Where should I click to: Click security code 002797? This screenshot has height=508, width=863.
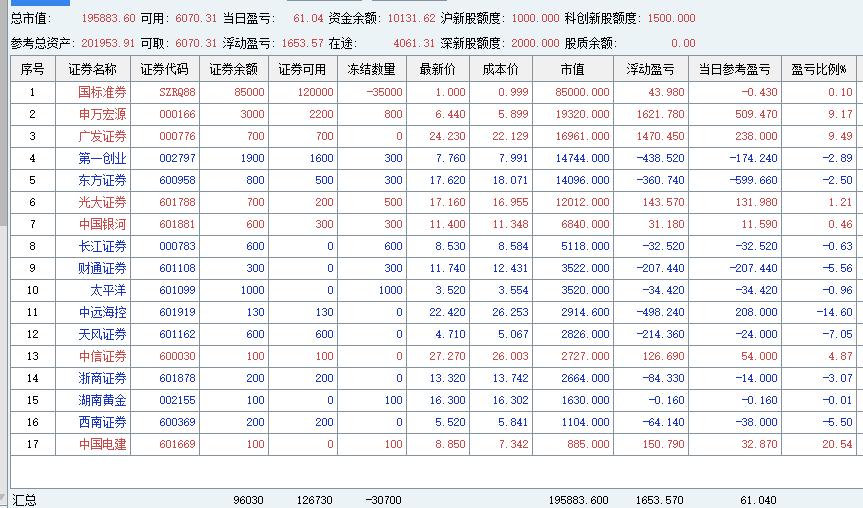click(177, 159)
